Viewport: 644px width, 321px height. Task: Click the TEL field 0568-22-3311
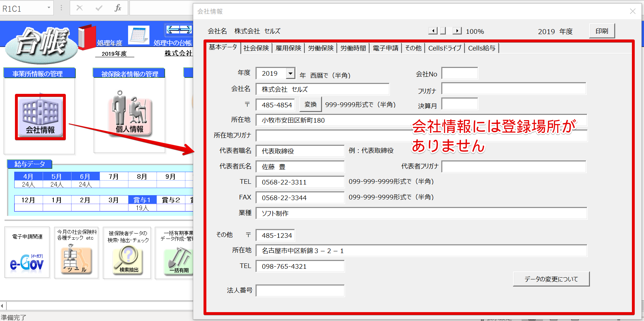coord(300,182)
